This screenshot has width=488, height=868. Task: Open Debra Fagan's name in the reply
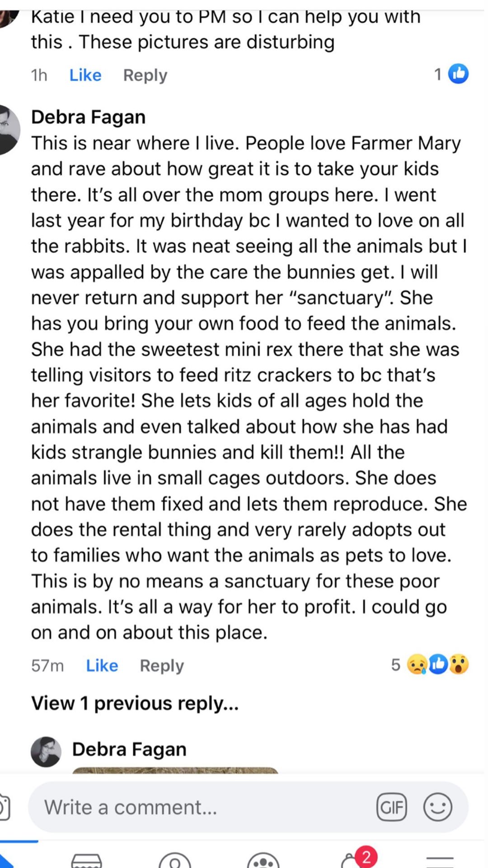(129, 750)
